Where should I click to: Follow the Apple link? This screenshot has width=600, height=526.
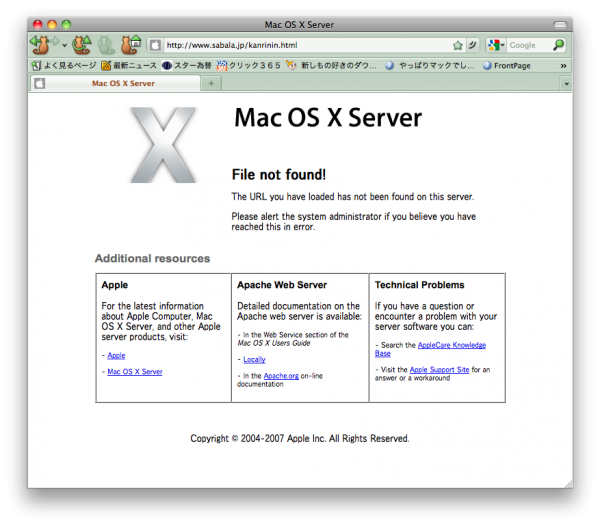[116, 355]
